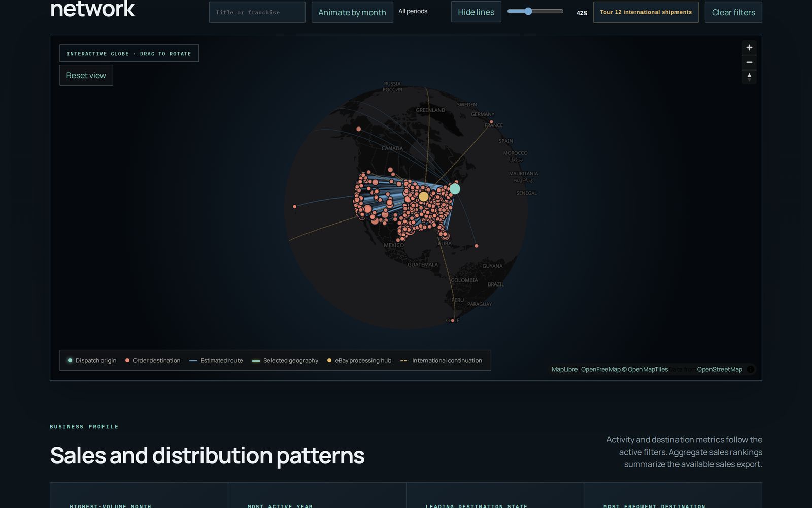This screenshot has height=508, width=812.
Task: Click the eBay processing hub legend entry
Action: tap(359, 361)
